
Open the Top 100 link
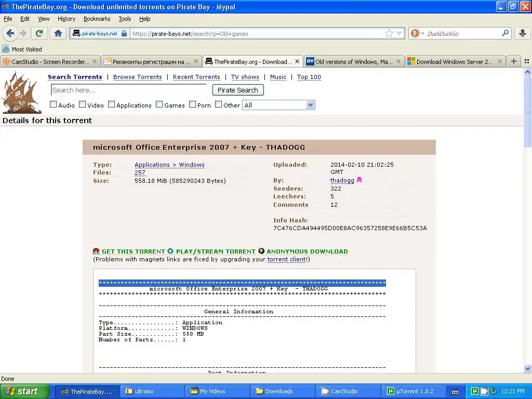point(309,77)
